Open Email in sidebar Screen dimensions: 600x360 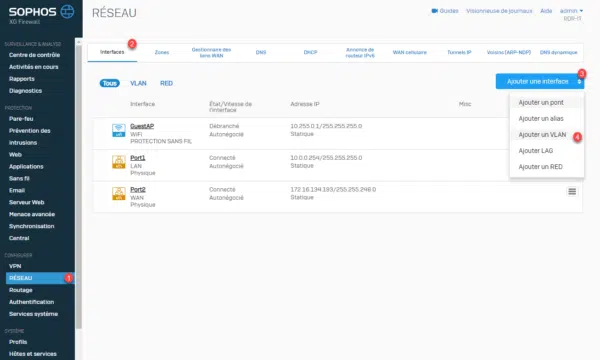[17, 190]
